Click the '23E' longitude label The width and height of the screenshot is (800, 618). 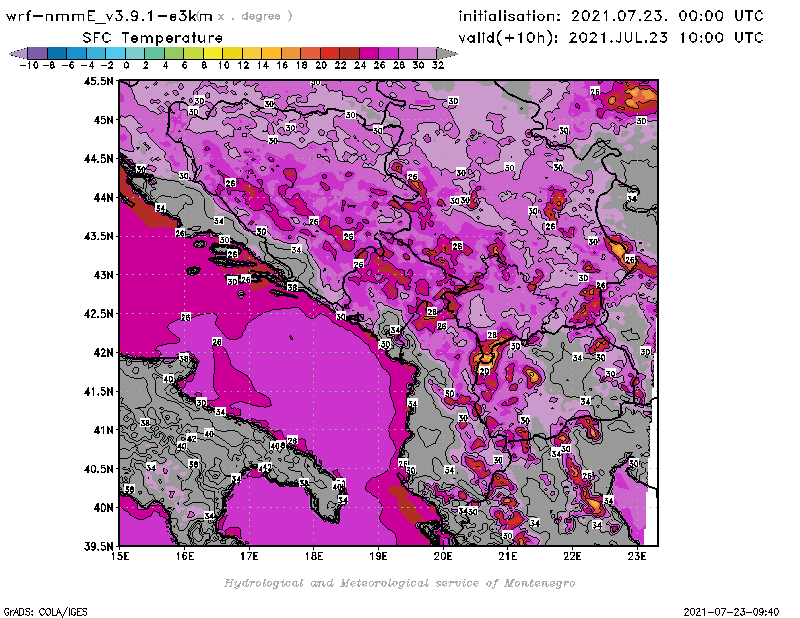point(637,556)
